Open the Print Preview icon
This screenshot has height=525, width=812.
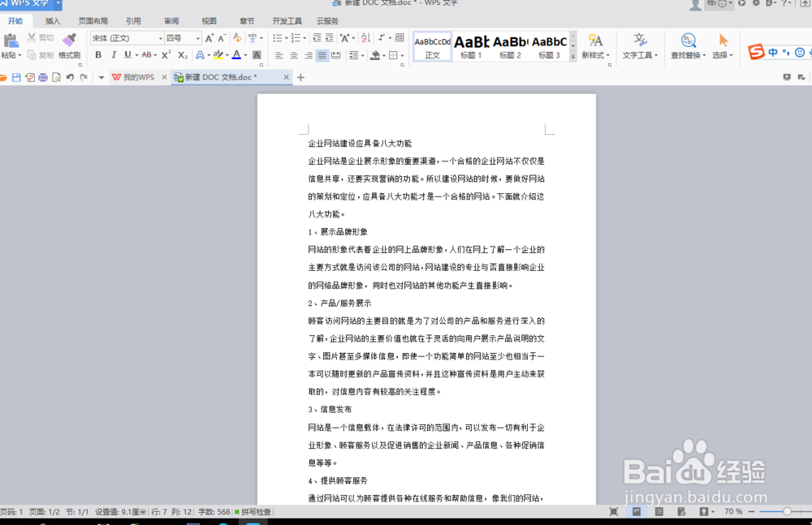tap(56, 76)
